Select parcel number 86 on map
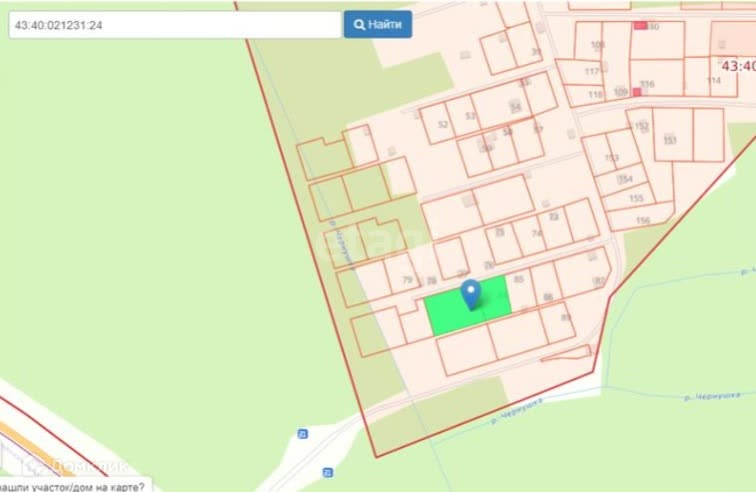Image resolution: width=756 pixels, height=492 pixels. [x=548, y=297]
